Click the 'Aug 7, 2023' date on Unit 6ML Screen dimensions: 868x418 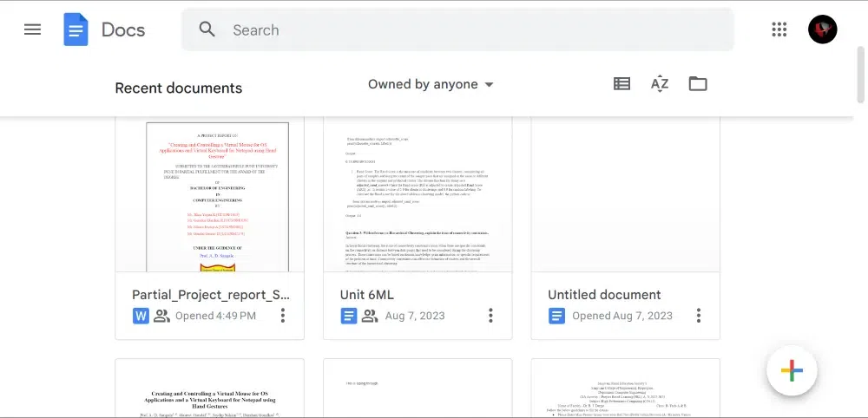pos(415,316)
